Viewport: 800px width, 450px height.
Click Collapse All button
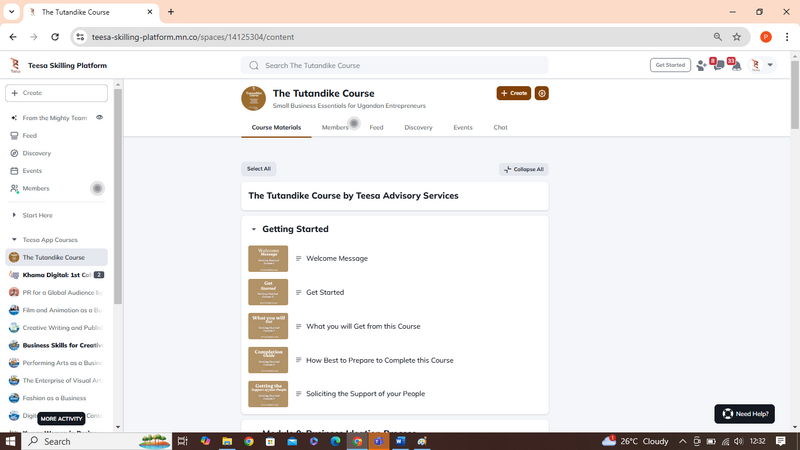[523, 169]
